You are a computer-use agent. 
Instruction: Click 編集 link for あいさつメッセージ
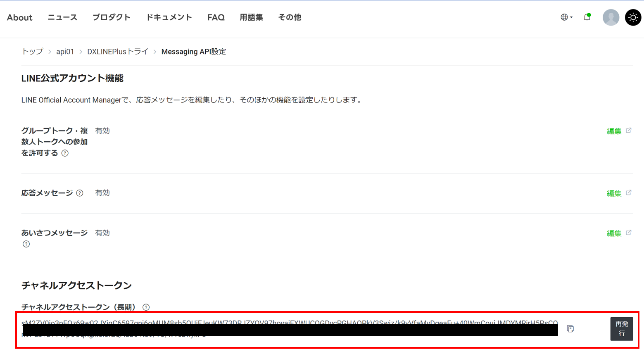[614, 233]
